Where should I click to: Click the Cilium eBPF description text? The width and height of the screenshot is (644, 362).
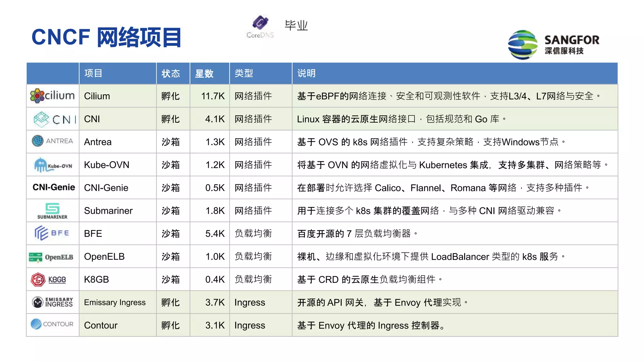449,96
